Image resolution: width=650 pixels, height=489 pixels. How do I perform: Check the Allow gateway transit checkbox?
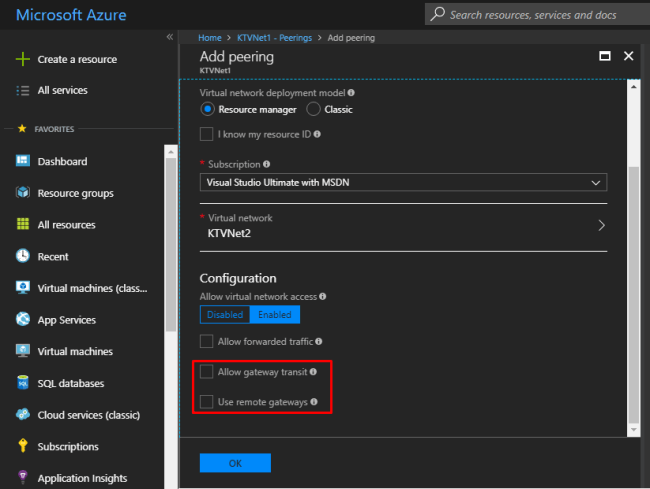pos(206,372)
